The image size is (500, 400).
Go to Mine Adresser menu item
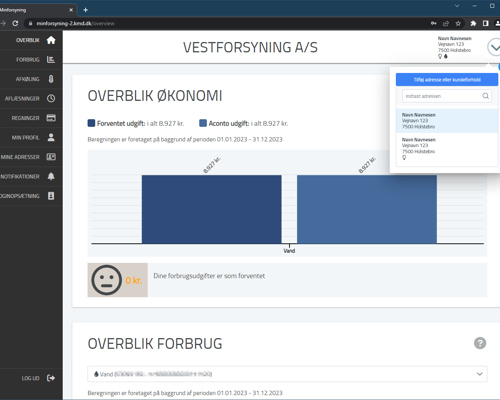[20, 157]
